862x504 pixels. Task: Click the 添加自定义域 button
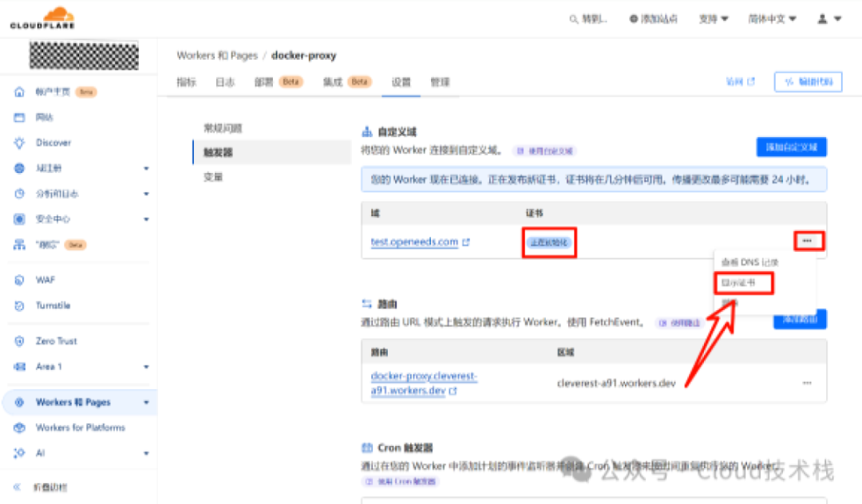coord(792,148)
